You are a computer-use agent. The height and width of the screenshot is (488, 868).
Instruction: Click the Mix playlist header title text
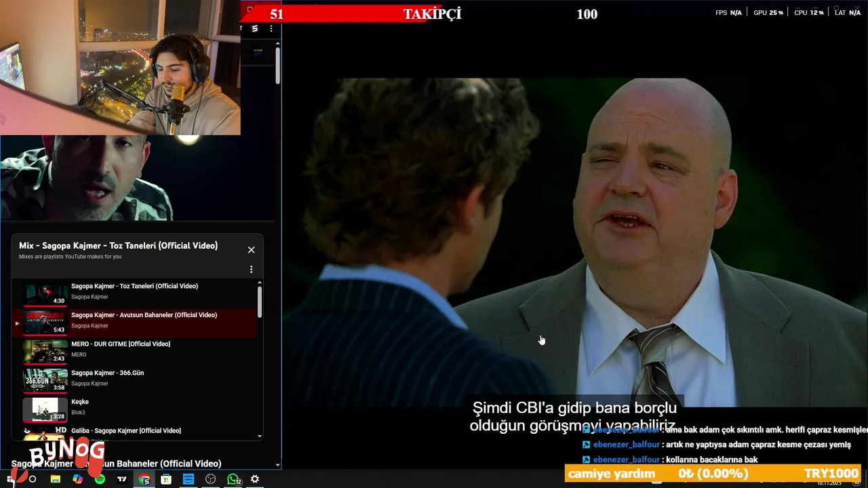tap(118, 245)
